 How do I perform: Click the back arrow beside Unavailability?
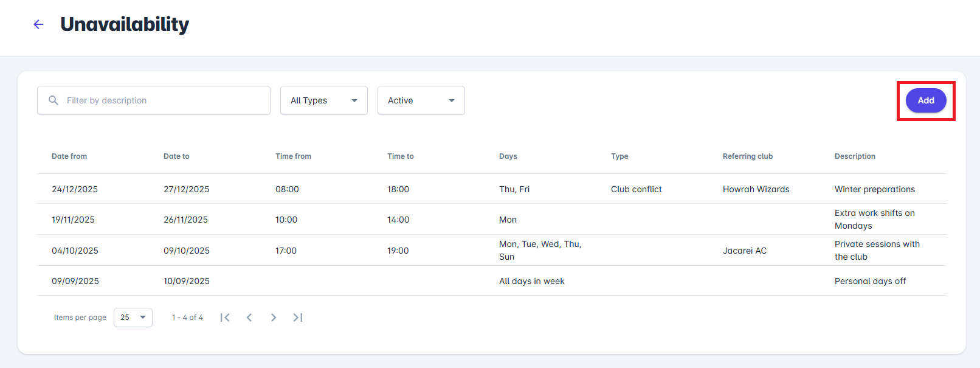(x=38, y=24)
